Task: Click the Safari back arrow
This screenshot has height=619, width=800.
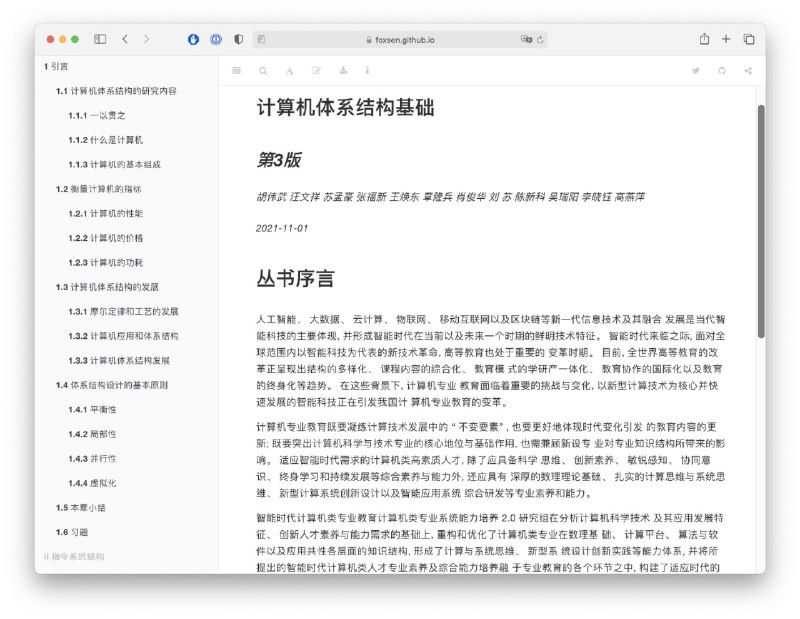Action: [124, 38]
